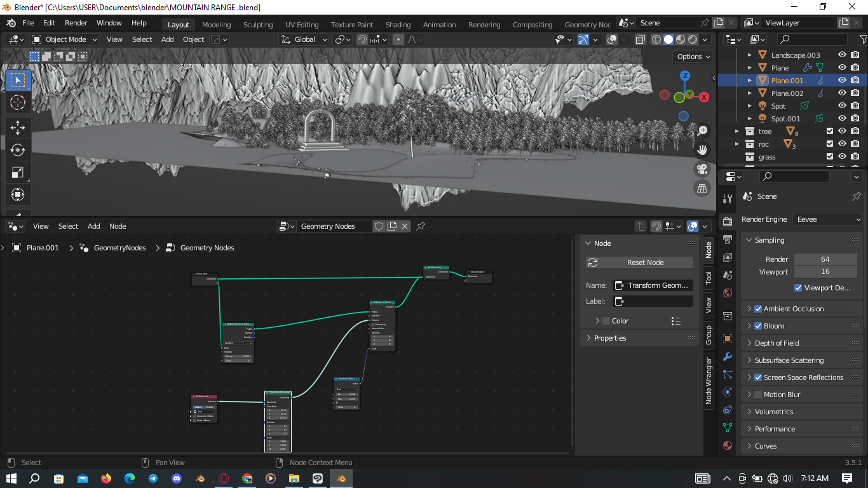Click the Viewport samples value 16
This screenshot has width=868, height=488.
click(825, 271)
